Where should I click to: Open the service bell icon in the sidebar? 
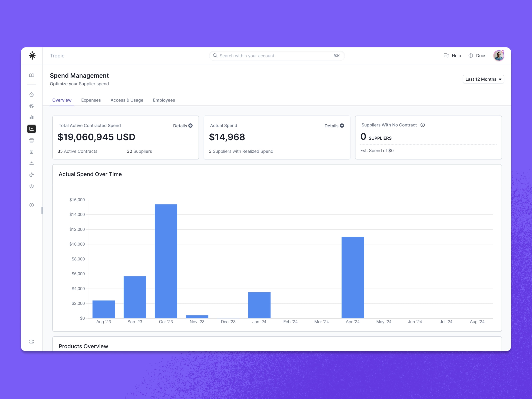pyautogui.click(x=31, y=163)
